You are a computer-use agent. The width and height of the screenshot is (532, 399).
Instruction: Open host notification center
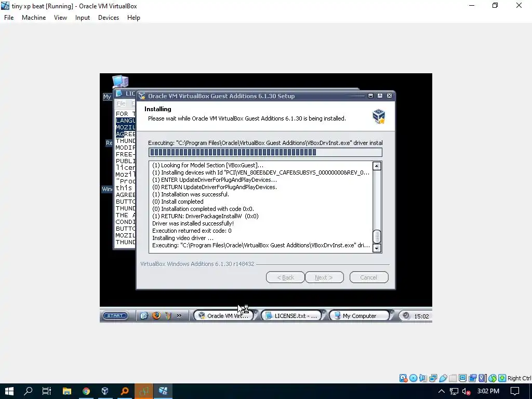click(x=515, y=391)
